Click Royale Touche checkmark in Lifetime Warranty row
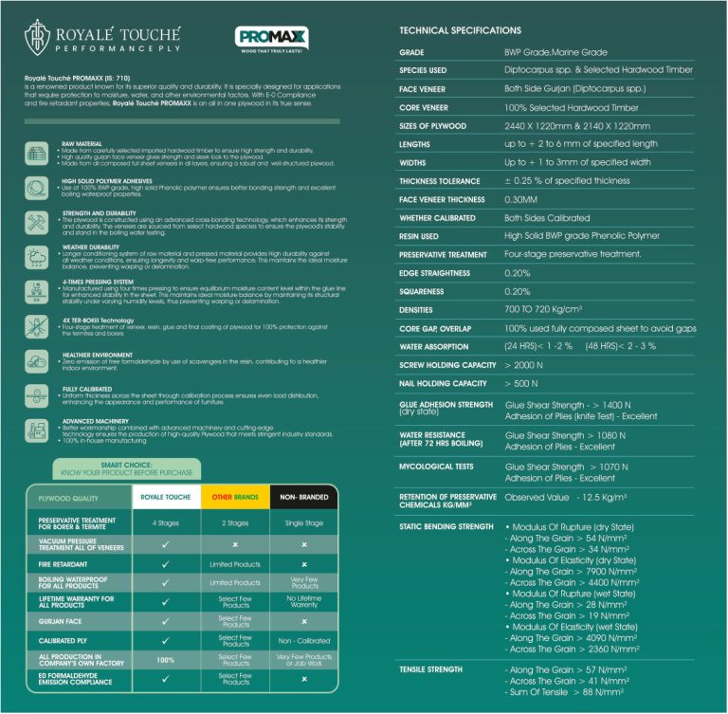 tap(166, 602)
